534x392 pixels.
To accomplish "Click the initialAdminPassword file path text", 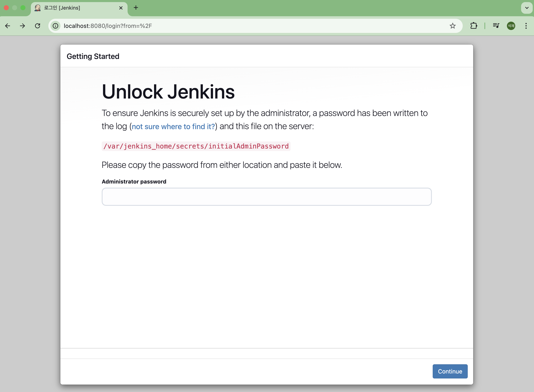I will pos(196,146).
